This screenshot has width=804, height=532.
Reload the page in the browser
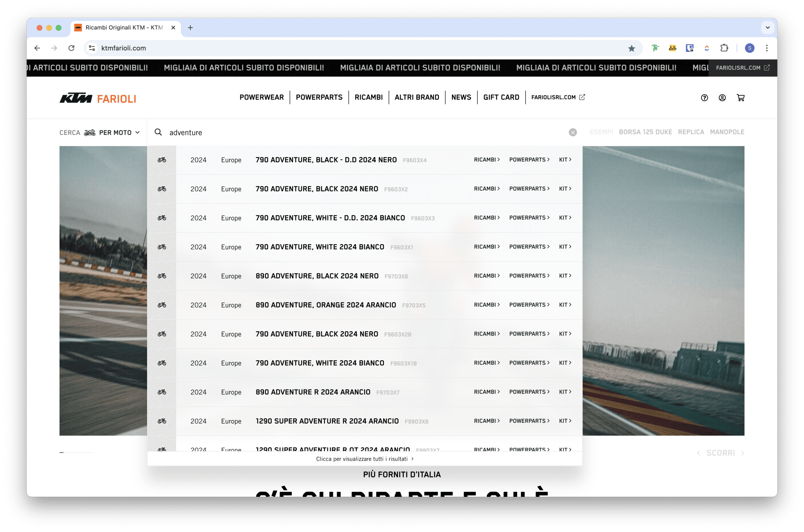click(71, 48)
